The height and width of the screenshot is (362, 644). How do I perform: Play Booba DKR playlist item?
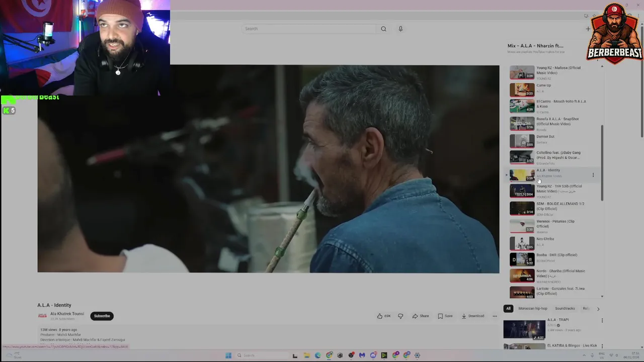pos(553,259)
